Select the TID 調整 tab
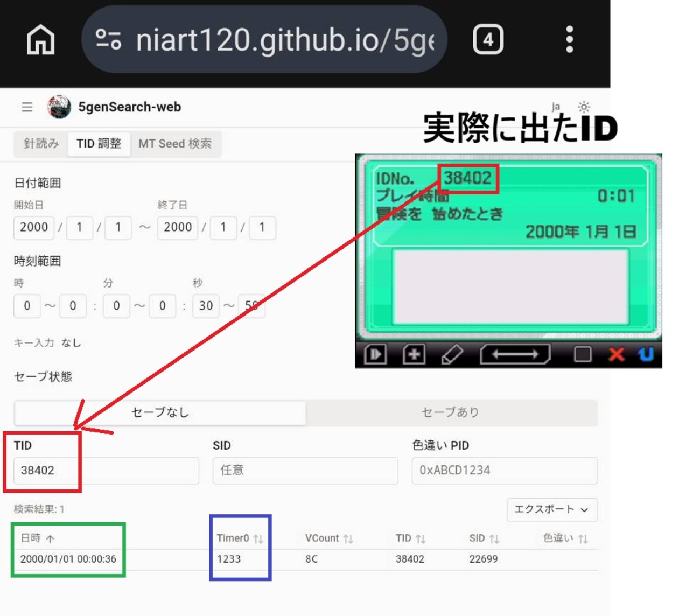This screenshot has width=700, height=616. click(99, 144)
